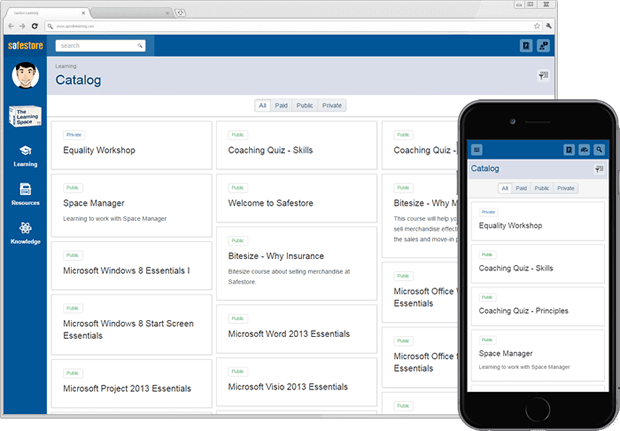Viewport: 620px width, 431px height.
Task: Open the notifications icon in desktop header
Action: tap(544, 46)
